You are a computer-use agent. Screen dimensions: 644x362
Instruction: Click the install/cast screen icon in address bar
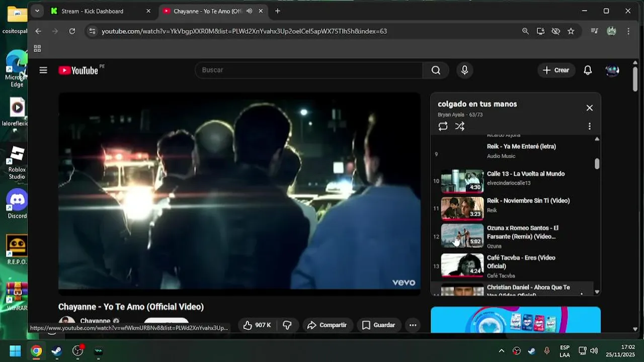pos(540,31)
